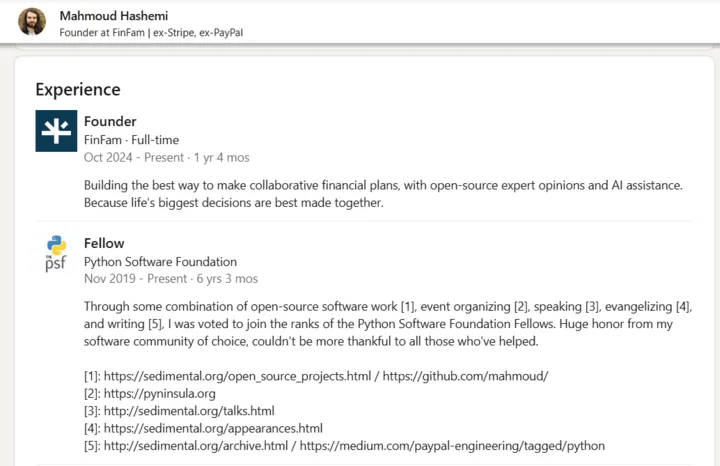Click the profile headline under the name
This screenshot has width=720, height=466.
click(151, 32)
